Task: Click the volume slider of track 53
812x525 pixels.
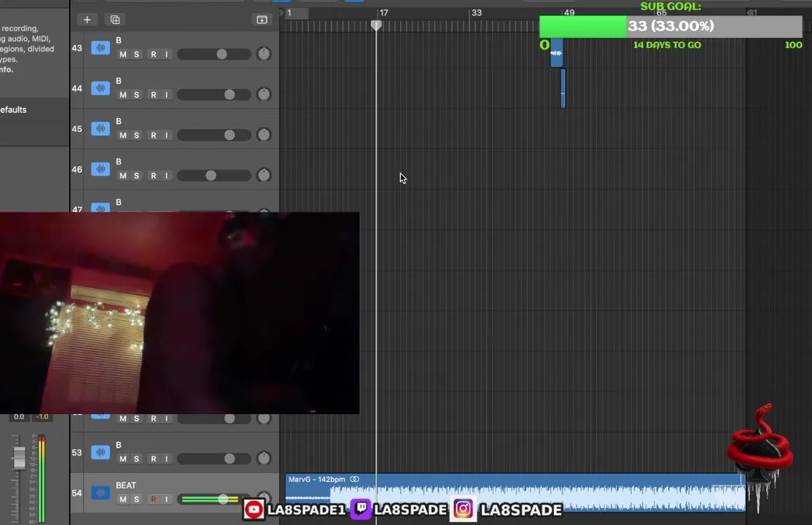Action: 214,458
